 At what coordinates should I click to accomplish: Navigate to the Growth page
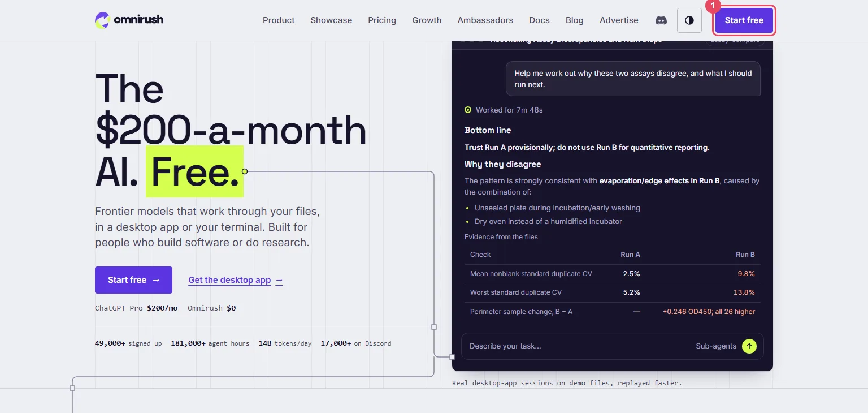(427, 20)
